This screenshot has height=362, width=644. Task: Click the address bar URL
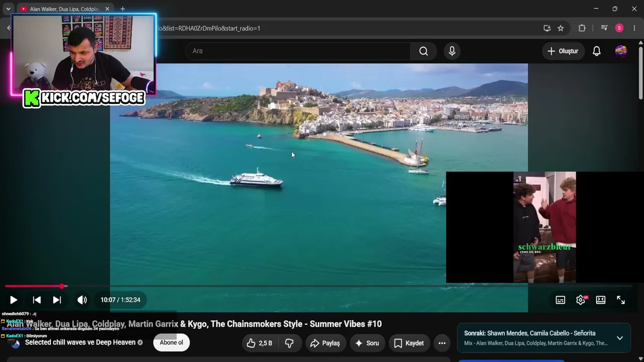coord(208,28)
